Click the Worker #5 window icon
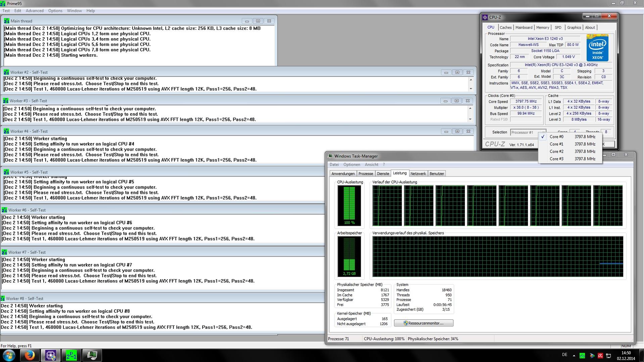Viewport: 644px width, 362px height. pyautogui.click(x=6, y=172)
